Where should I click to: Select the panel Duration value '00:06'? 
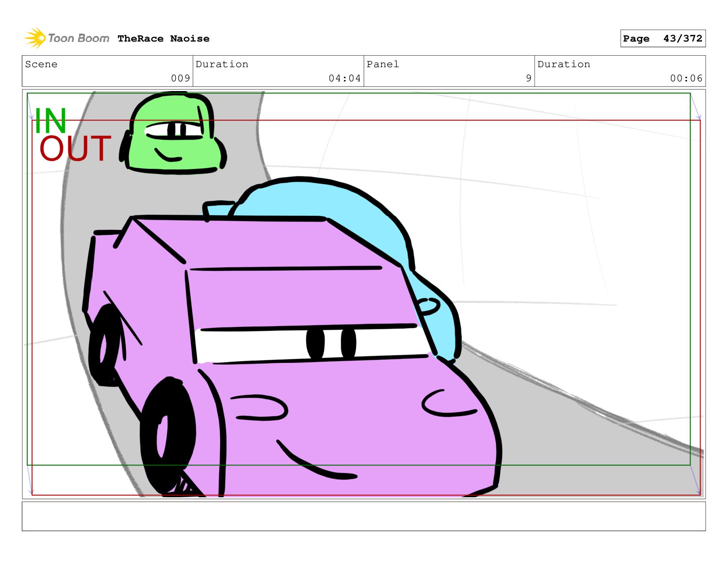[686, 78]
